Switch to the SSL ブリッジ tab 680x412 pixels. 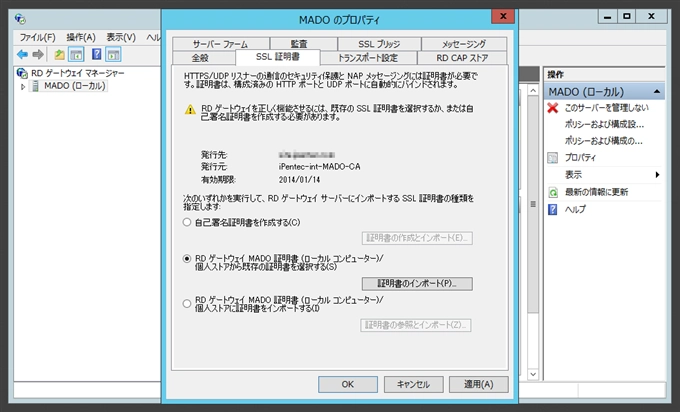click(x=379, y=44)
